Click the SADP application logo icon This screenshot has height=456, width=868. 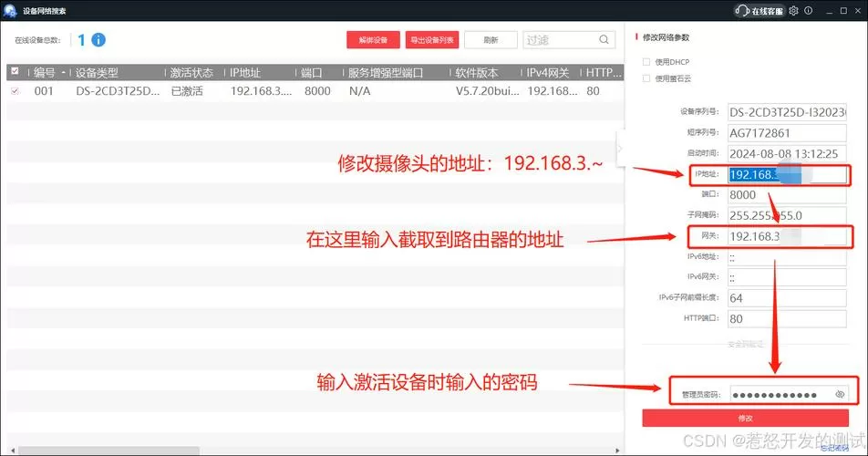tap(9, 11)
